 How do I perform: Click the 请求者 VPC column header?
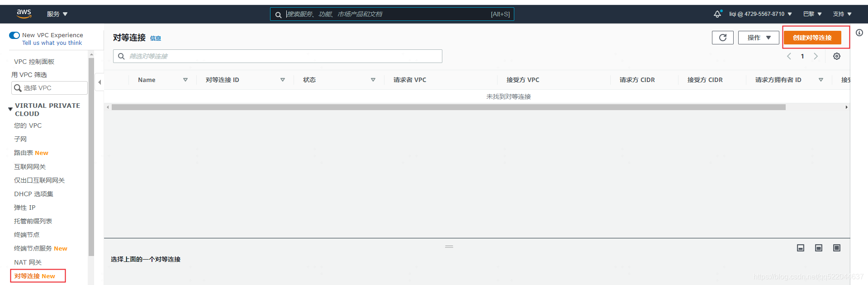coord(410,80)
